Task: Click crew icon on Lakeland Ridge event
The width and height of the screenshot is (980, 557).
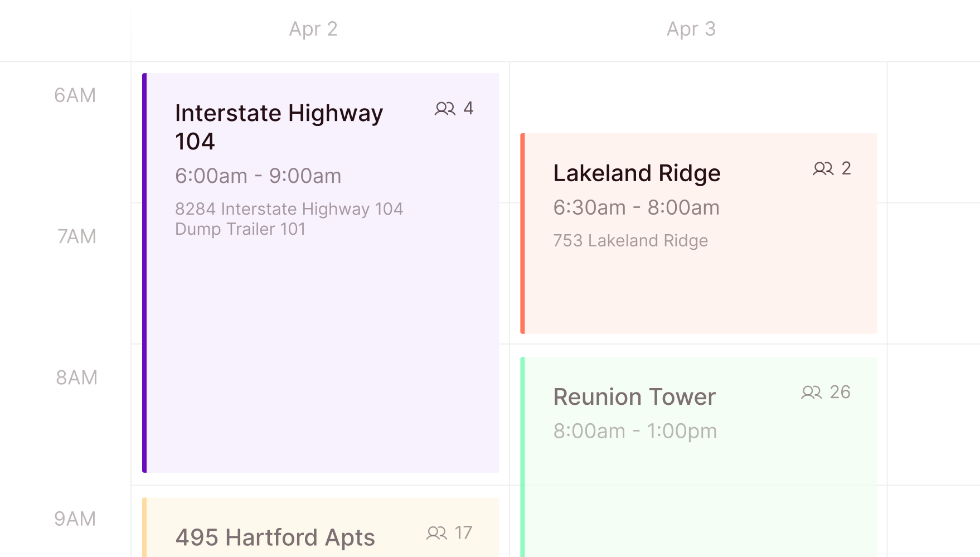Action: pos(823,168)
